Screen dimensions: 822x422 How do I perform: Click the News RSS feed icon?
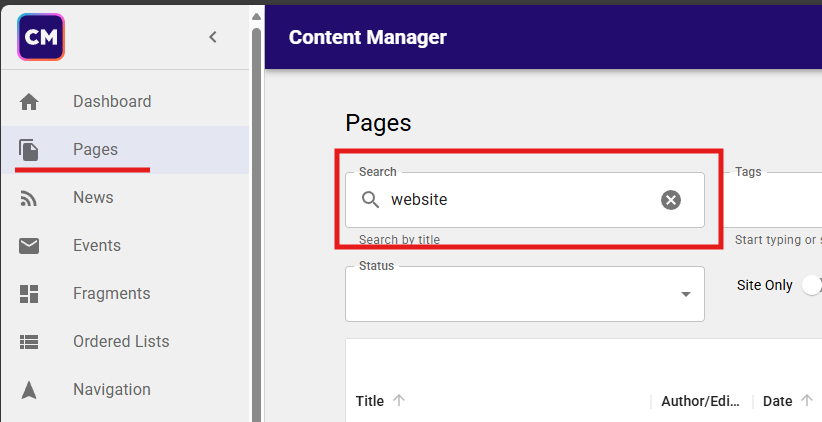pos(29,198)
